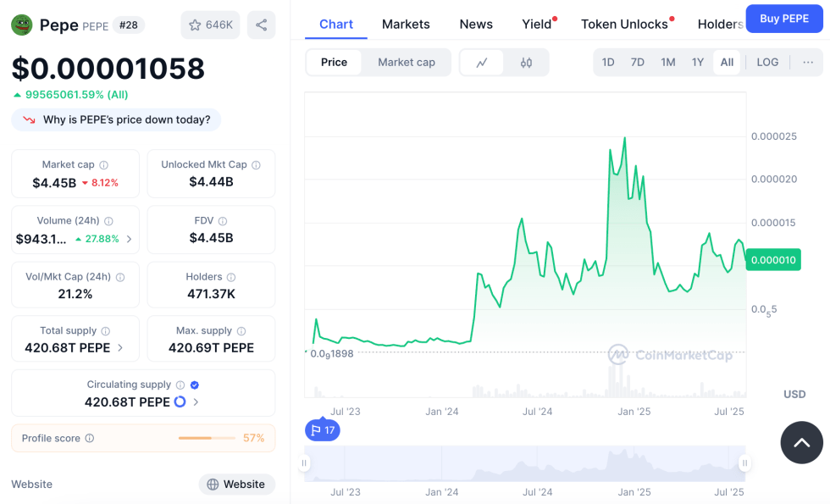The width and height of the screenshot is (830, 504).
Task: Click the left handle of chart range slider
Action: (x=304, y=463)
